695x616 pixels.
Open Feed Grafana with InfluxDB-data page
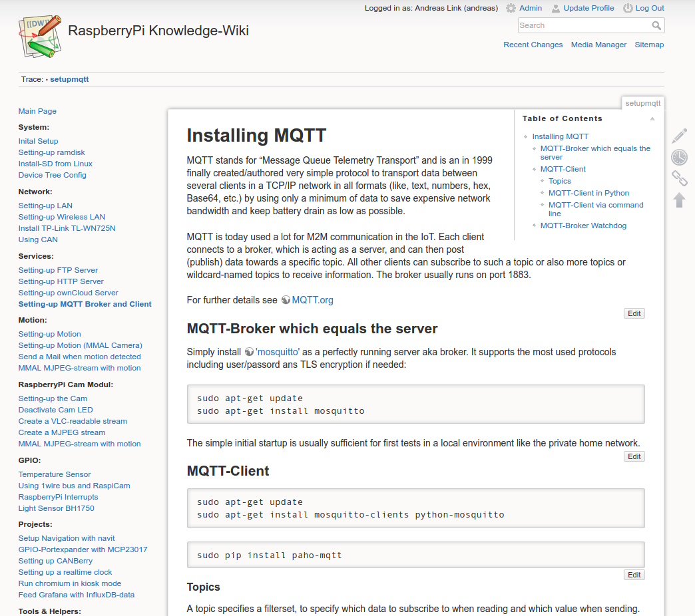tap(77, 595)
